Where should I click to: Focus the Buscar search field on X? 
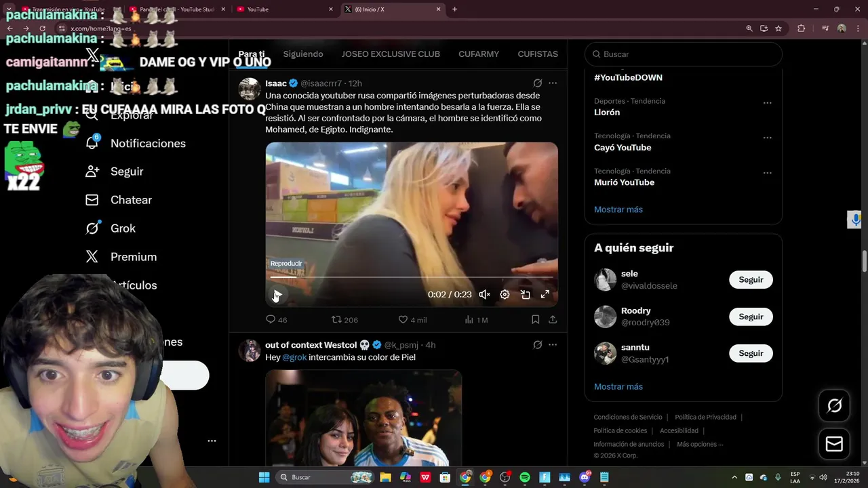684,54
